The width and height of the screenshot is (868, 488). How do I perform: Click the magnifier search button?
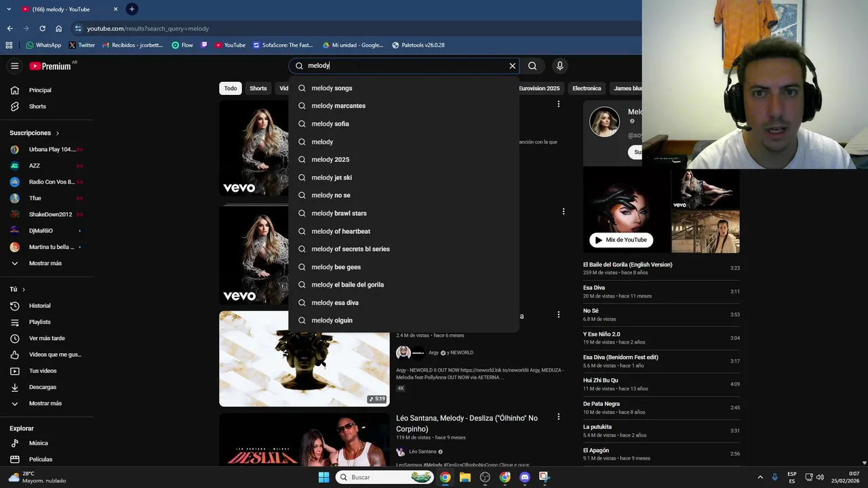pyautogui.click(x=532, y=66)
